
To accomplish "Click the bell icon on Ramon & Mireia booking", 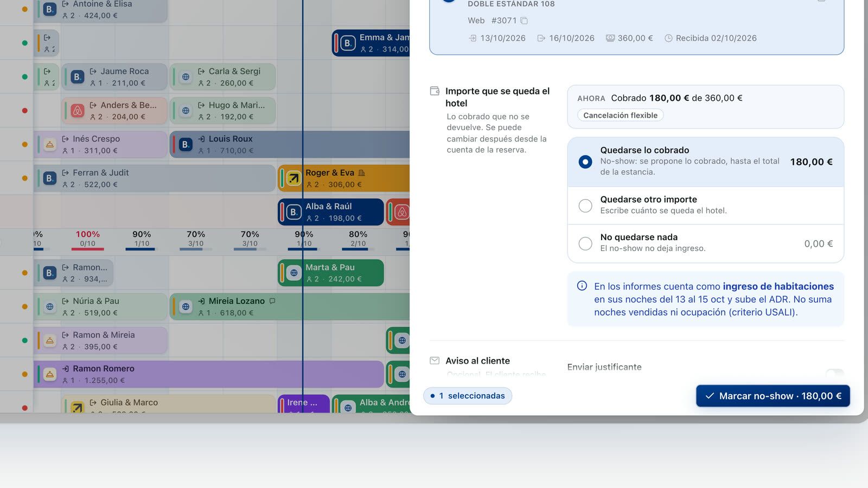I will pos(50,341).
